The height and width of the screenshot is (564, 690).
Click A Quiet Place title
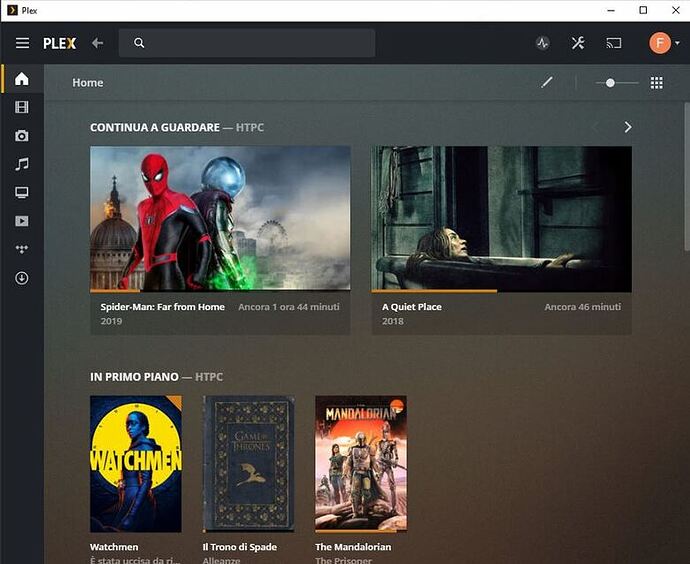(x=412, y=307)
